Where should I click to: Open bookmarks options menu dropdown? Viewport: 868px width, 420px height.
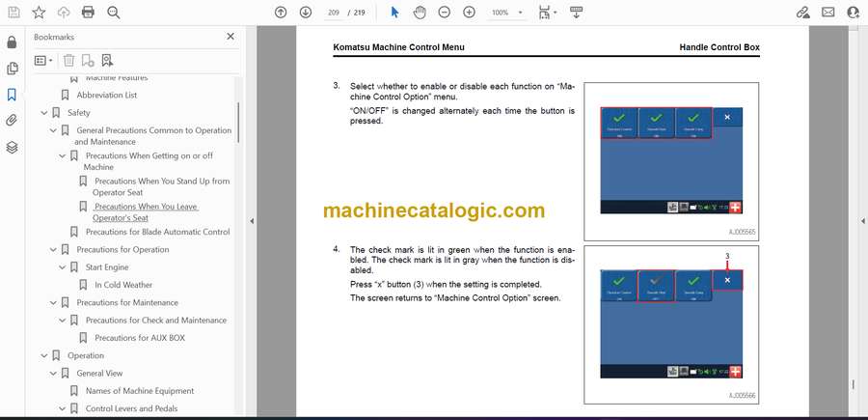click(43, 61)
